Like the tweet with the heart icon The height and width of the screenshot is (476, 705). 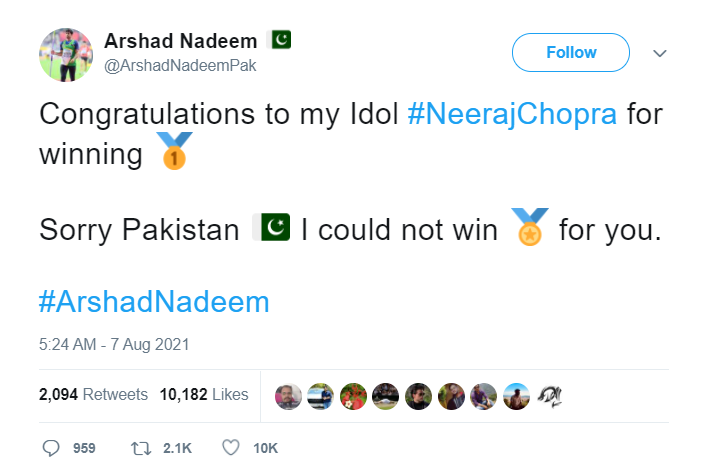pos(231,448)
